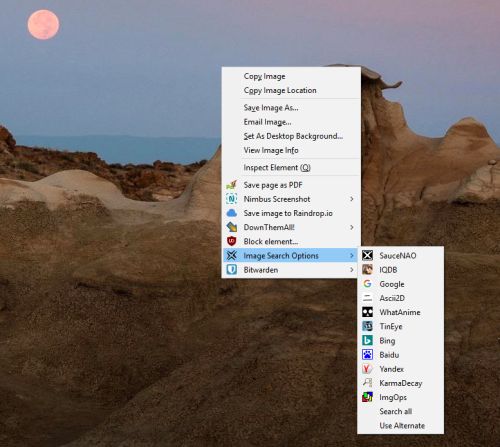Click the TinEye icon
Image resolution: width=500 pixels, height=447 pixels.
367,326
